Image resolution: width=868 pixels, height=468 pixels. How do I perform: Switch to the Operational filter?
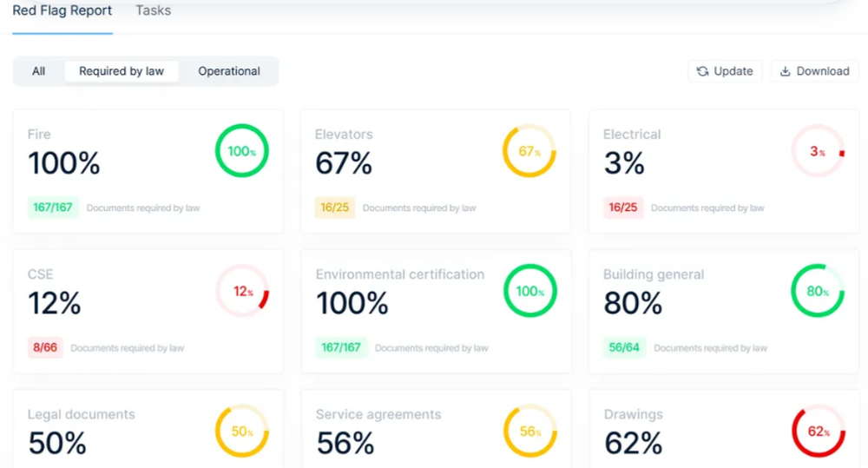[x=229, y=71]
